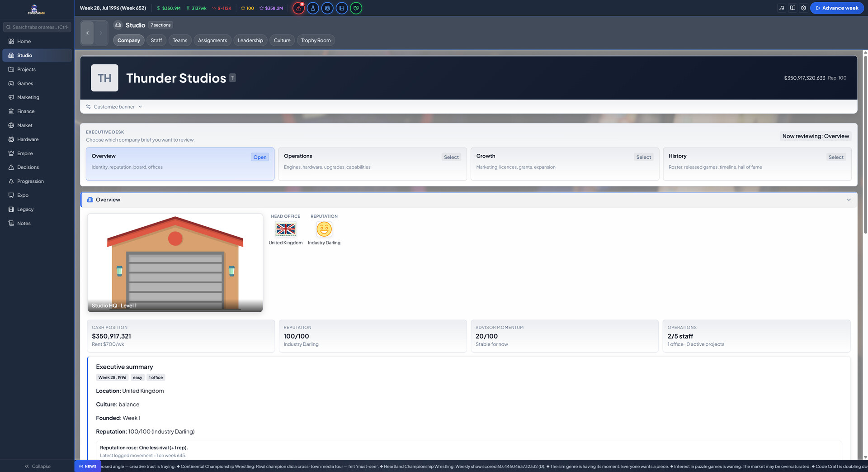
Task: Select Studio in the sidebar
Action: coord(37,55)
